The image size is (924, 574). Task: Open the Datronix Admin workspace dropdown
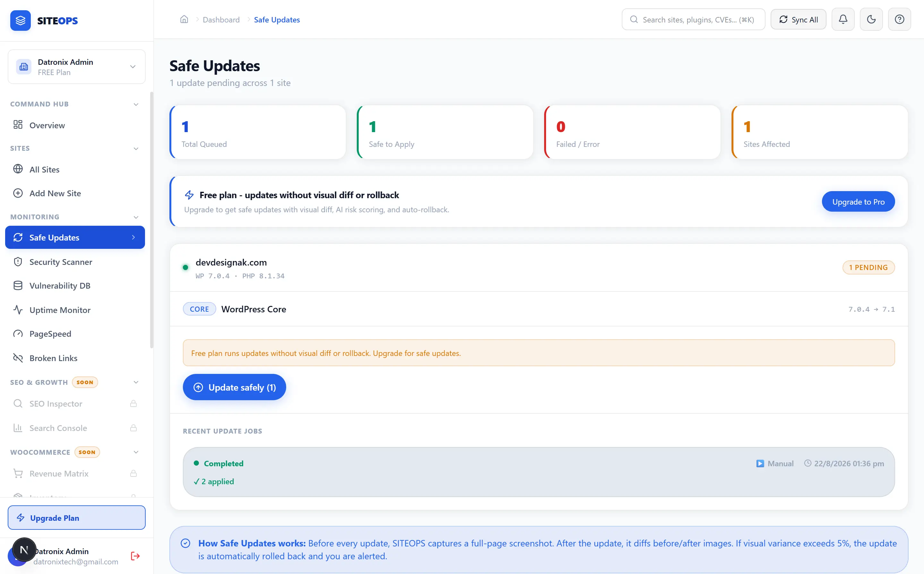coord(77,67)
